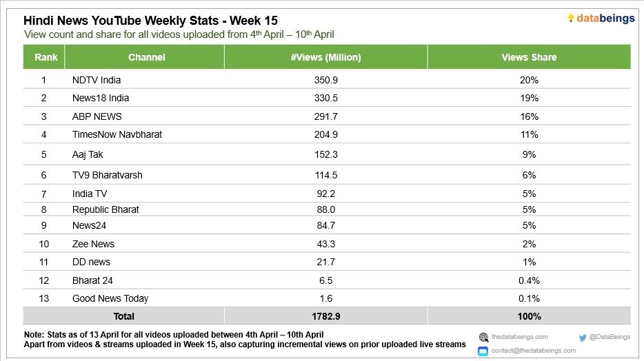Click contact@thedatabeings.com email address

pos(534,351)
